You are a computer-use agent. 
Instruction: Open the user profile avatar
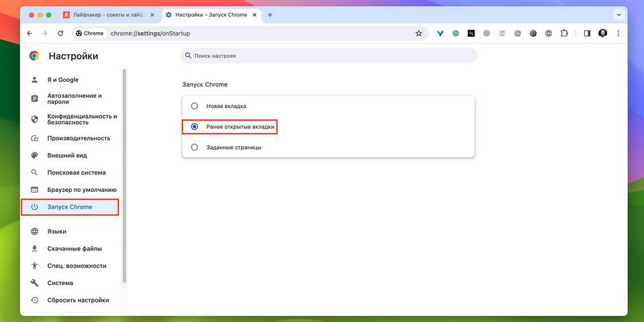coord(602,34)
